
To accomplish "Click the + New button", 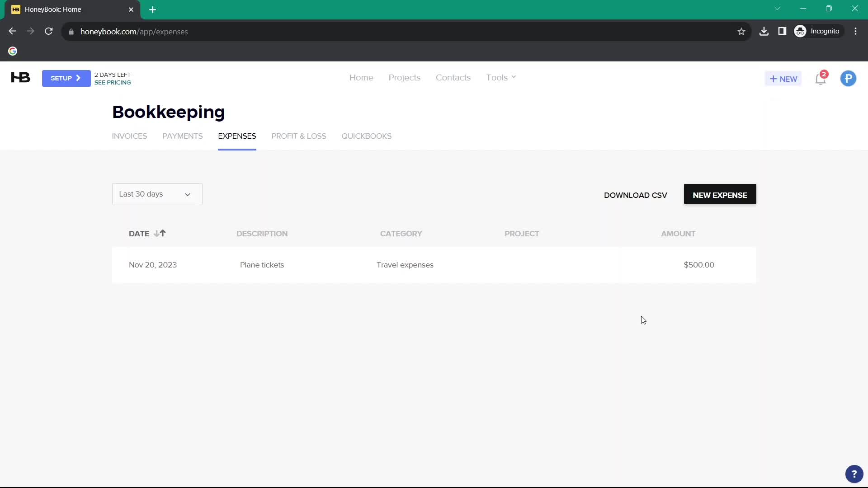I will 783,79.
